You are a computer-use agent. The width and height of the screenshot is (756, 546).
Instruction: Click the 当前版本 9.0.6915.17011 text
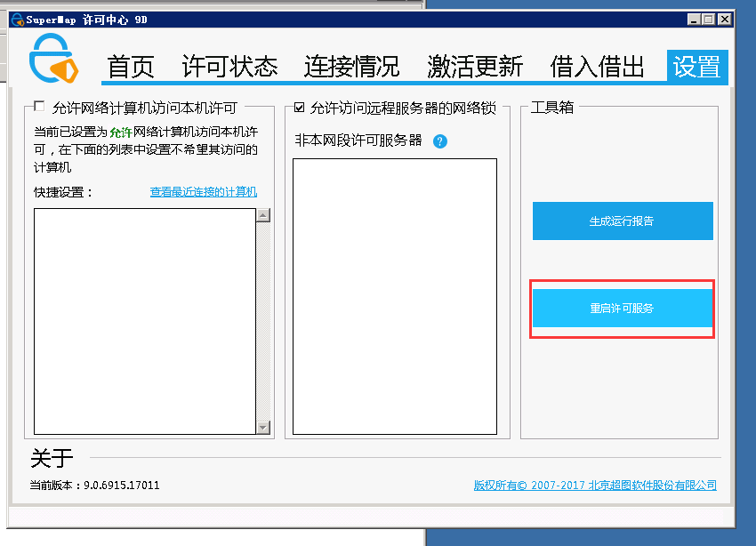click(x=94, y=486)
